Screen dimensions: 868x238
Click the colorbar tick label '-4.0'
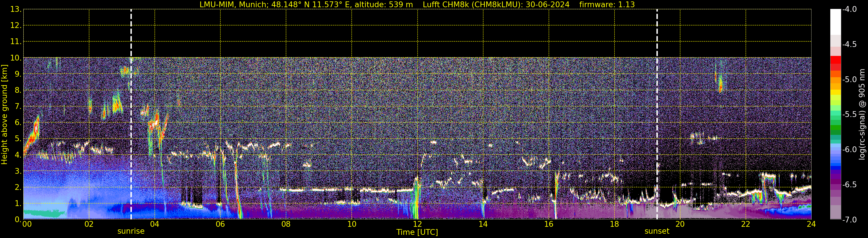tap(850, 10)
